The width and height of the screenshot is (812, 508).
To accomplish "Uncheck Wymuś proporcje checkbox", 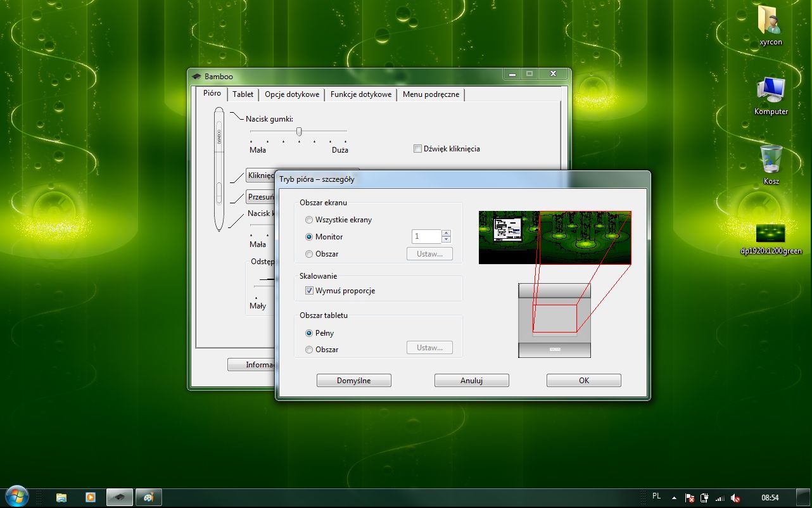I will 309,291.
